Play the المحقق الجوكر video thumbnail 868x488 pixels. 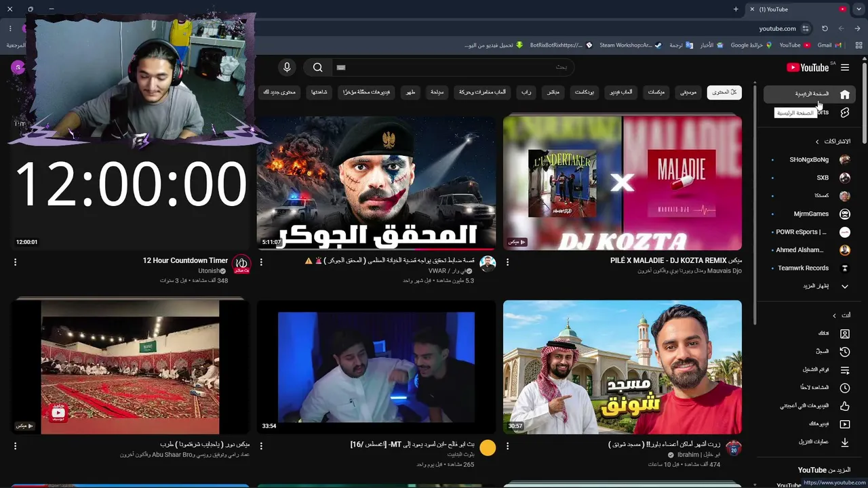(376, 183)
